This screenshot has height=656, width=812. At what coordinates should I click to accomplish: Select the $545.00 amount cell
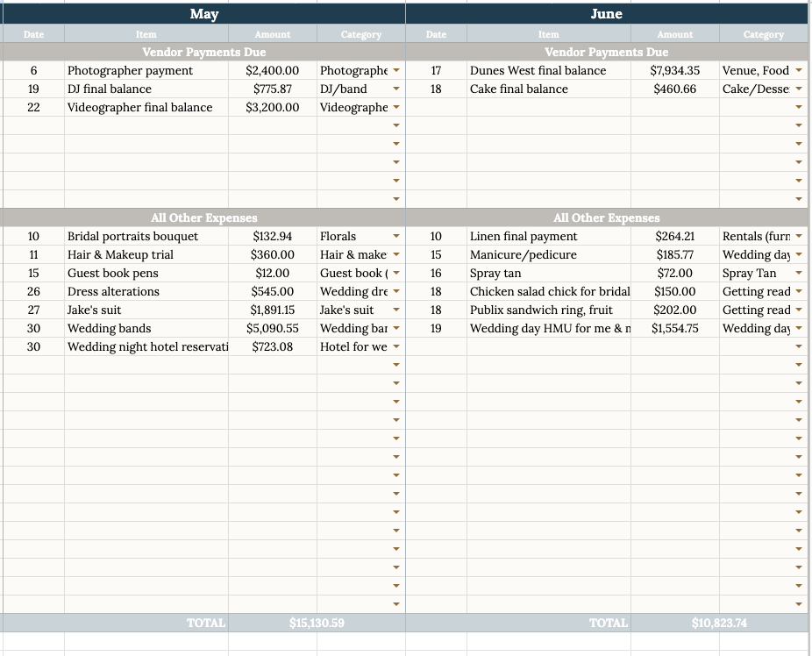[x=273, y=291]
